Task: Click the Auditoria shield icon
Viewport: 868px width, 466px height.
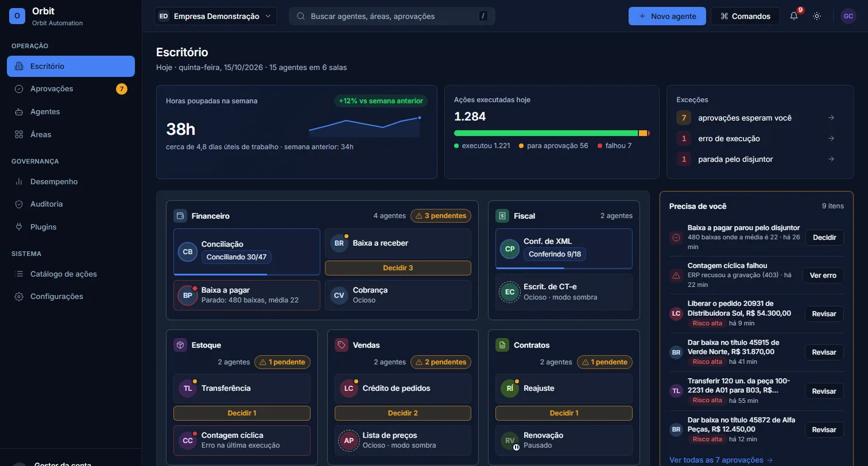Action: pyautogui.click(x=19, y=204)
